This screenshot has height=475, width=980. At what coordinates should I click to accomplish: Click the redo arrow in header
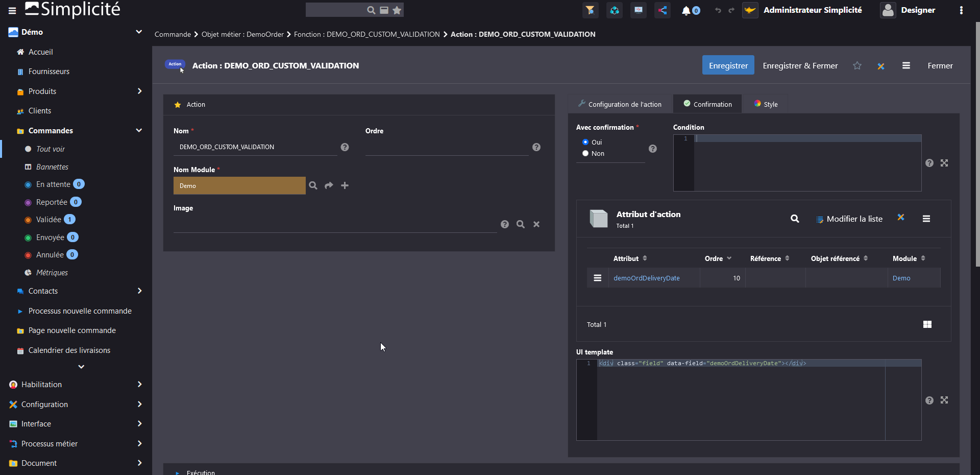point(731,10)
